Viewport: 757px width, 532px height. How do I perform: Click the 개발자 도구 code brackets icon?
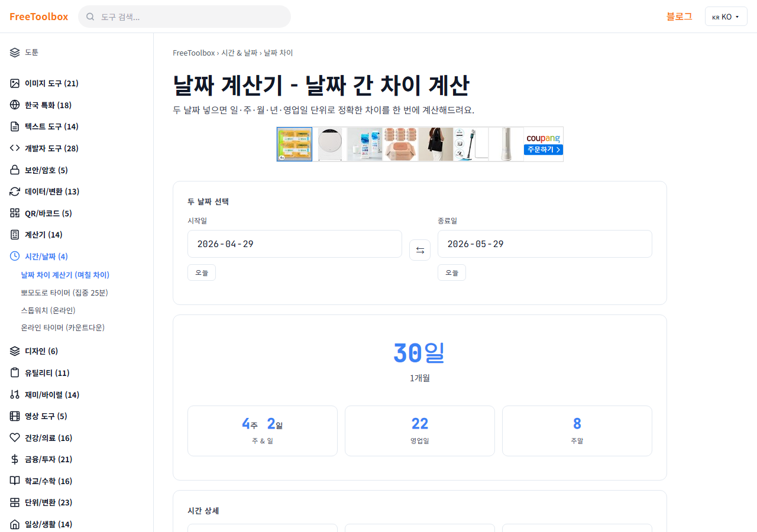coord(15,148)
